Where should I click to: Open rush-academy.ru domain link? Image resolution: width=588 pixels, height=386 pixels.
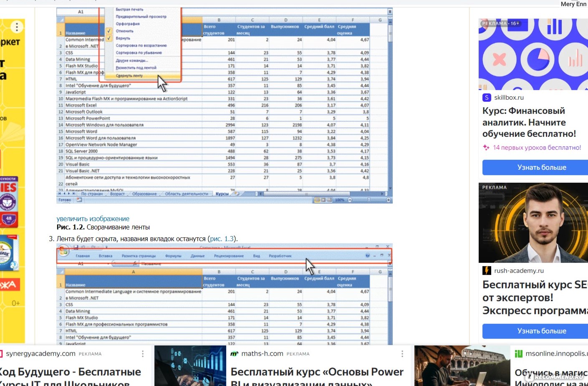click(519, 270)
